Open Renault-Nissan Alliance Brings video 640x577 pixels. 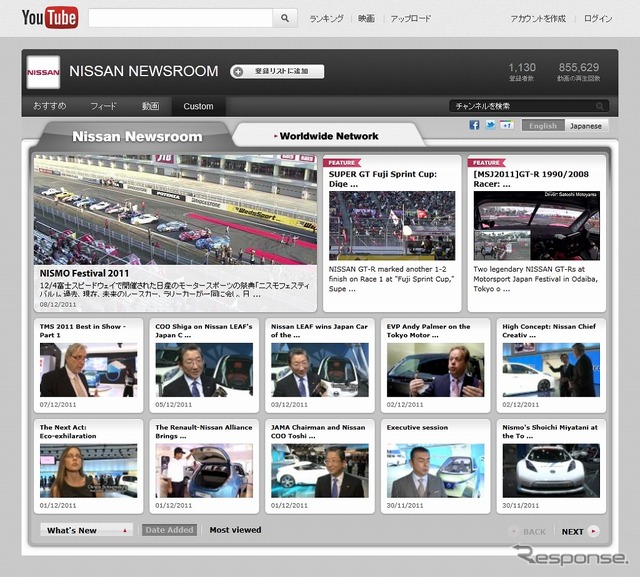[204, 470]
